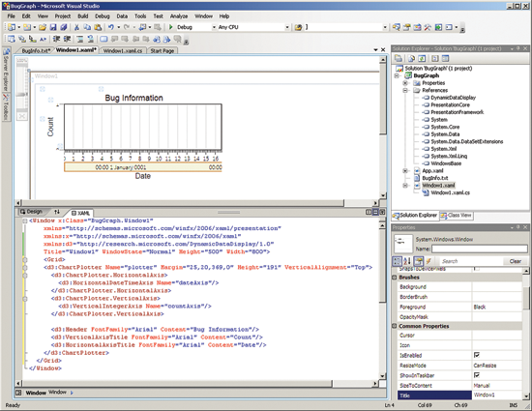Adjust the designer zoom slider
532x411 pixels.
[21, 94]
